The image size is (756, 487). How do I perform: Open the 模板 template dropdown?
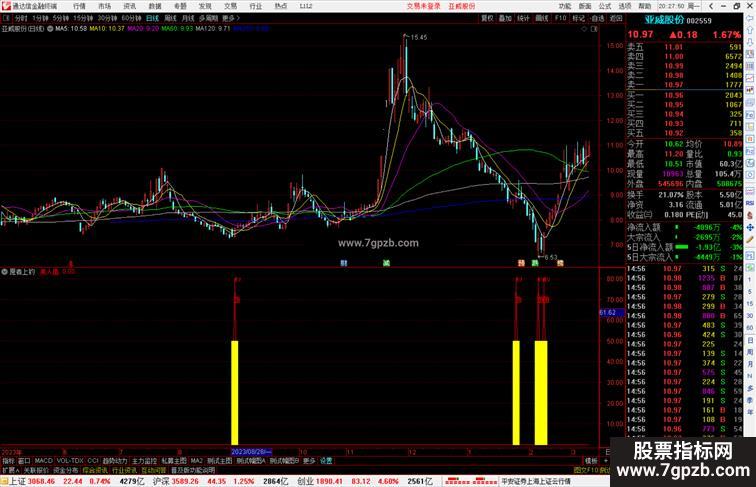click(x=591, y=461)
